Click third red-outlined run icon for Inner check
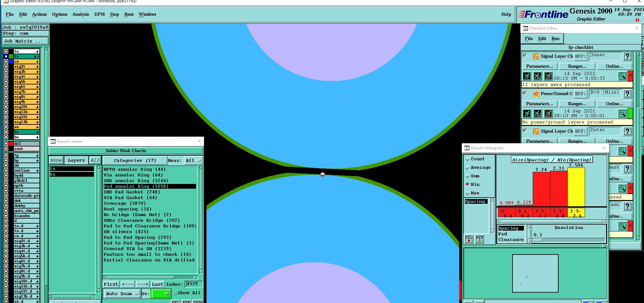The width and height of the screenshot is (644, 303). pos(548,76)
